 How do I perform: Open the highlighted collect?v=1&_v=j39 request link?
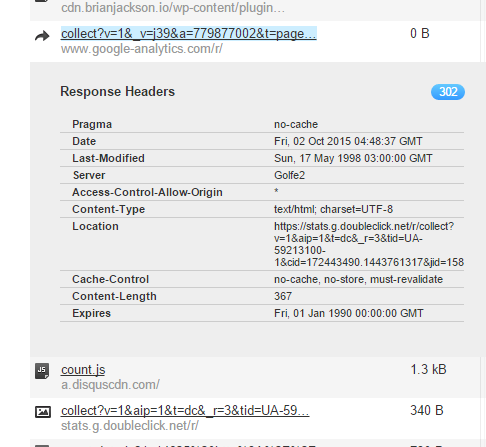(189, 34)
